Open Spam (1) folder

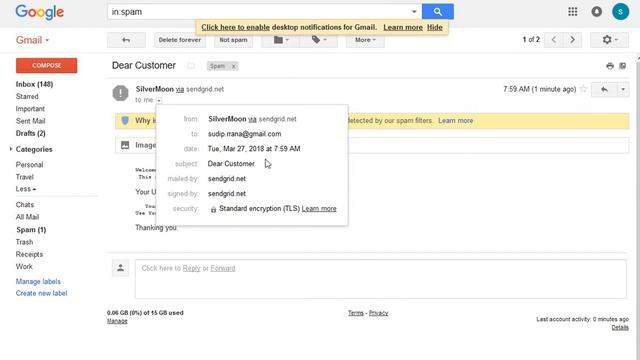coord(31,230)
